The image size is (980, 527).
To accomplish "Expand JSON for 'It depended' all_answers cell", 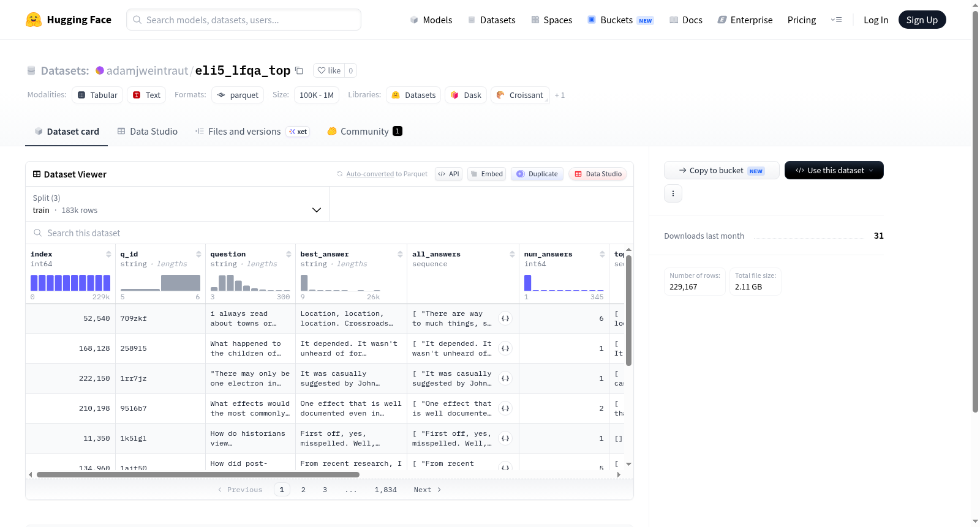I will (505, 348).
